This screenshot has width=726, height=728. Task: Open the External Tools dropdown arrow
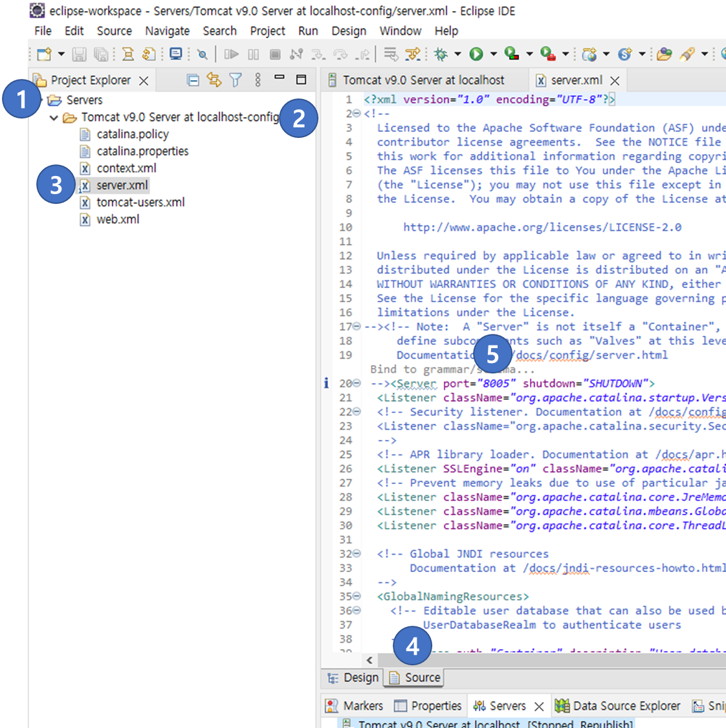point(566,54)
